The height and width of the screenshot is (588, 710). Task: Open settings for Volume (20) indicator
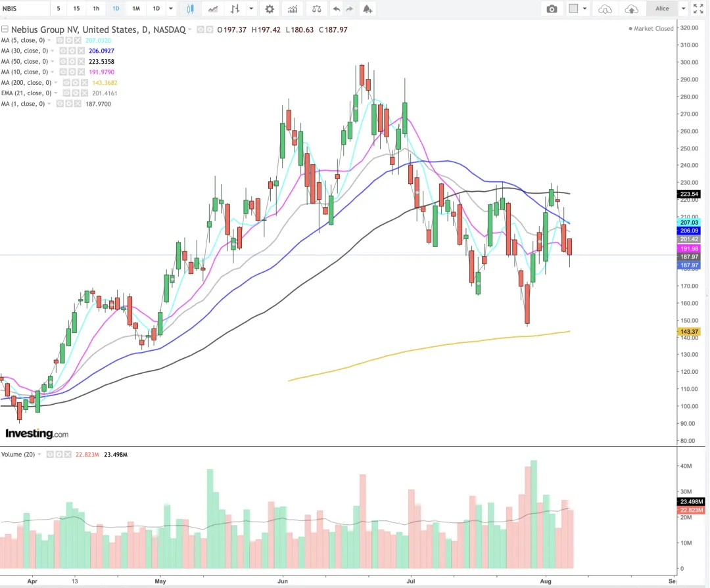(x=59, y=455)
